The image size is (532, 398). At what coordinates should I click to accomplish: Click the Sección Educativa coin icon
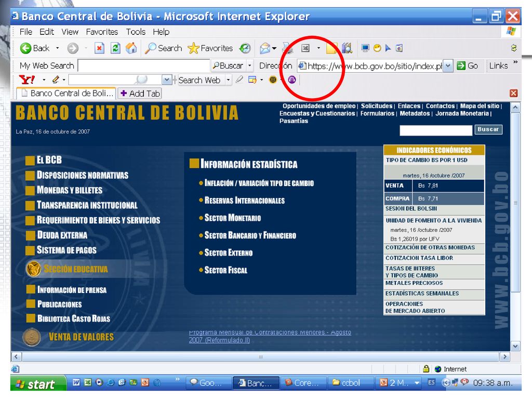click(x=34, y=269)
